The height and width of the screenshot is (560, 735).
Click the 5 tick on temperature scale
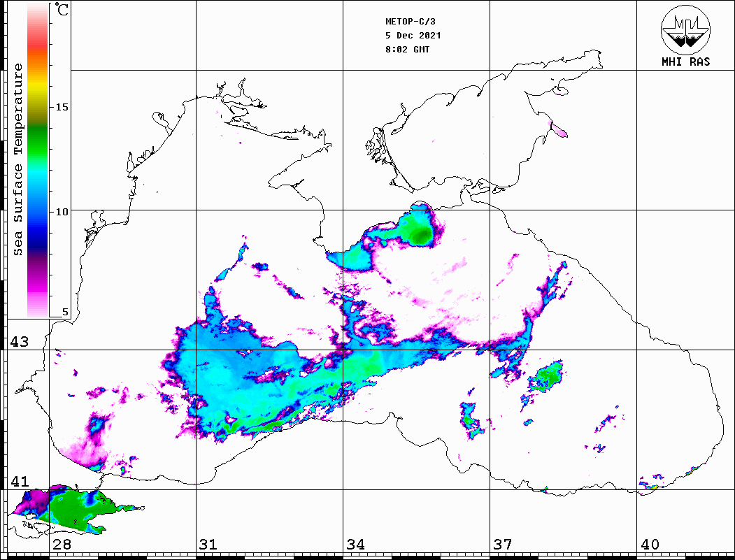tap(65, 312)
